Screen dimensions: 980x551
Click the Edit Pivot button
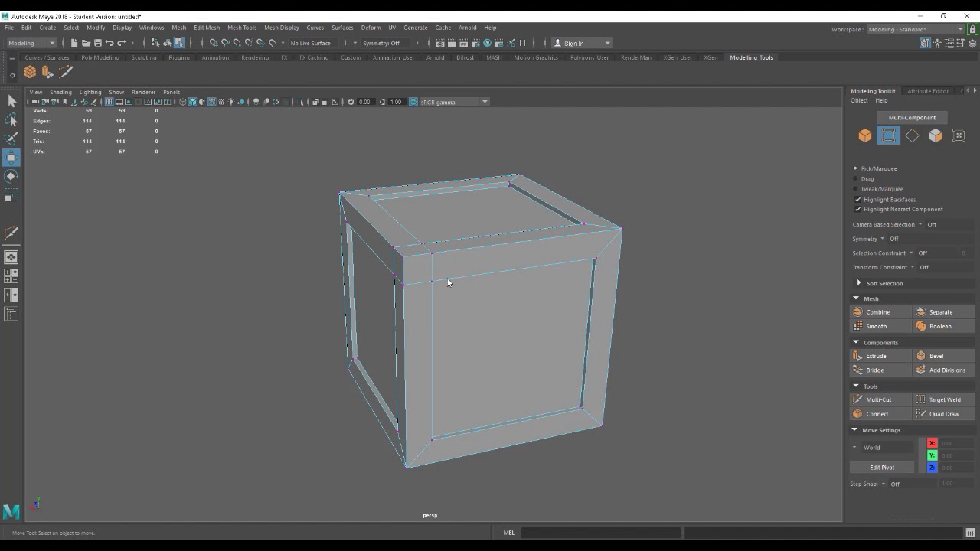pos(882,468)
